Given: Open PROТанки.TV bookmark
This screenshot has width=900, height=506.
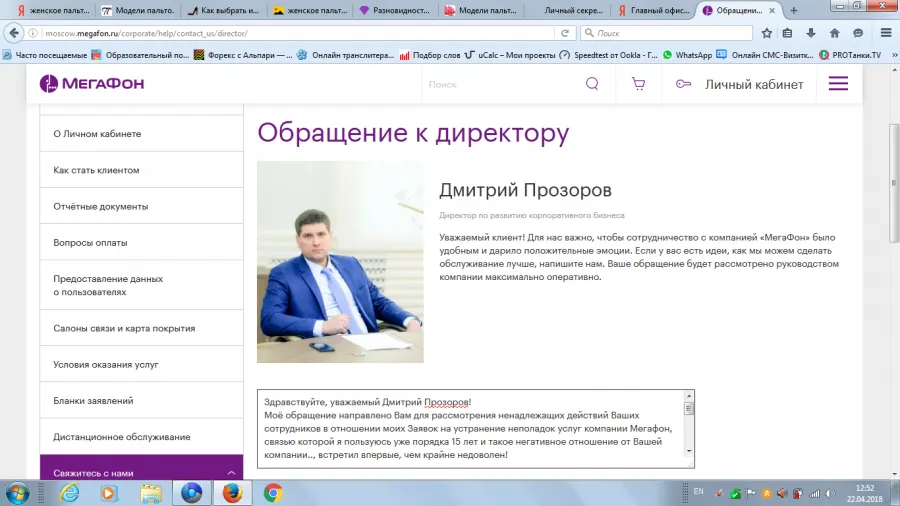Looking at the screenshot, I should tap(850, 55).
